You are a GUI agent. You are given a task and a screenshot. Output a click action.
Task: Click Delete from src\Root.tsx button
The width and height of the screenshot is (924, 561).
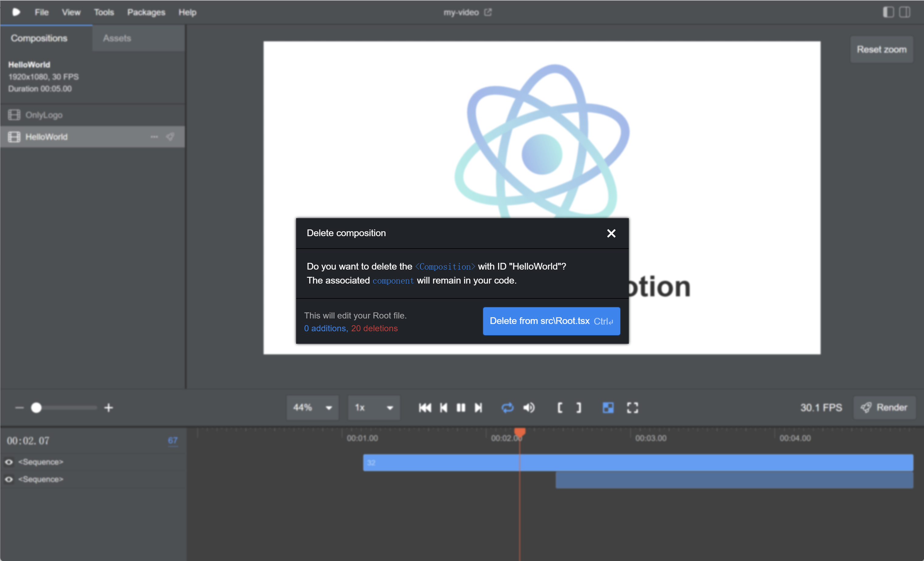[551, 321]
